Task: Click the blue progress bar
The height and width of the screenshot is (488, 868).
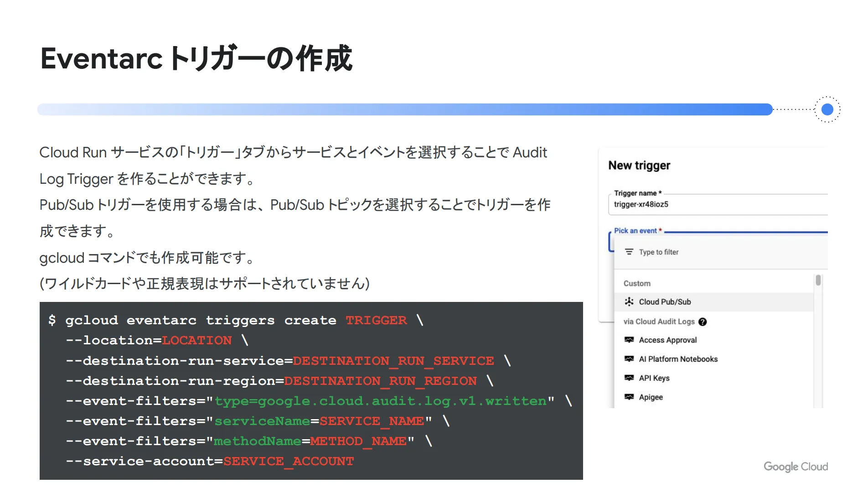Action: click(x=405, y=109)
